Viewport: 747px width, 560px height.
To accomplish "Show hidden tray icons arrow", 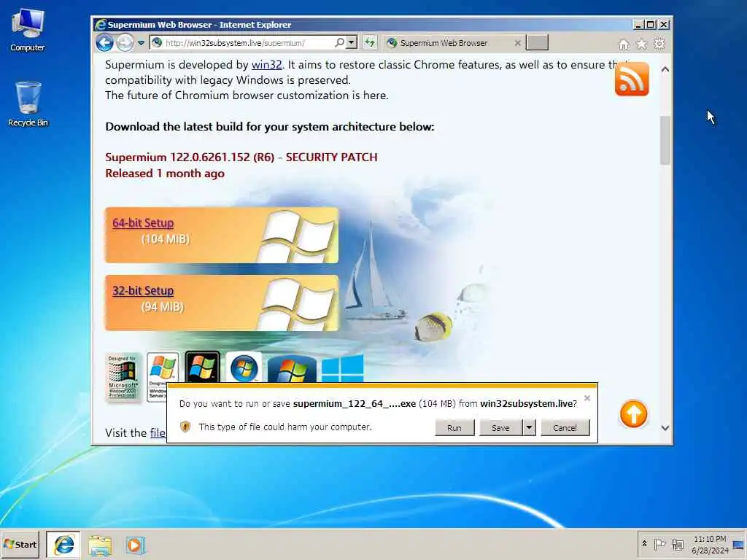I will [644, 543].
